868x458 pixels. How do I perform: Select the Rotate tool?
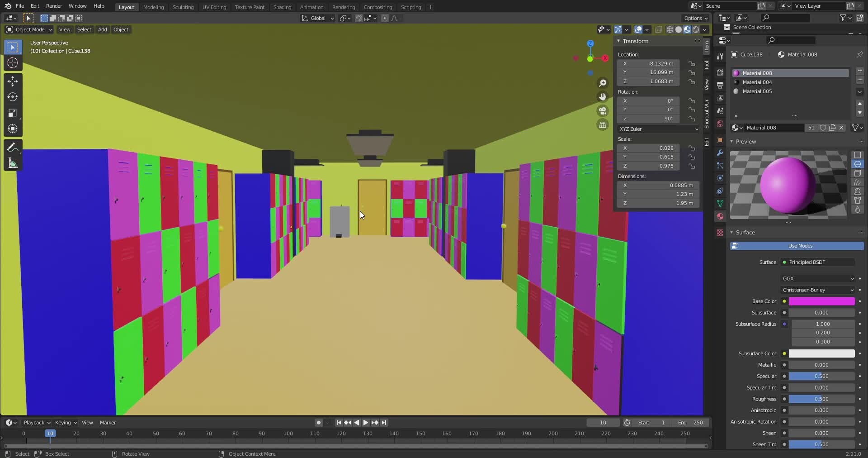pos(13,97)
